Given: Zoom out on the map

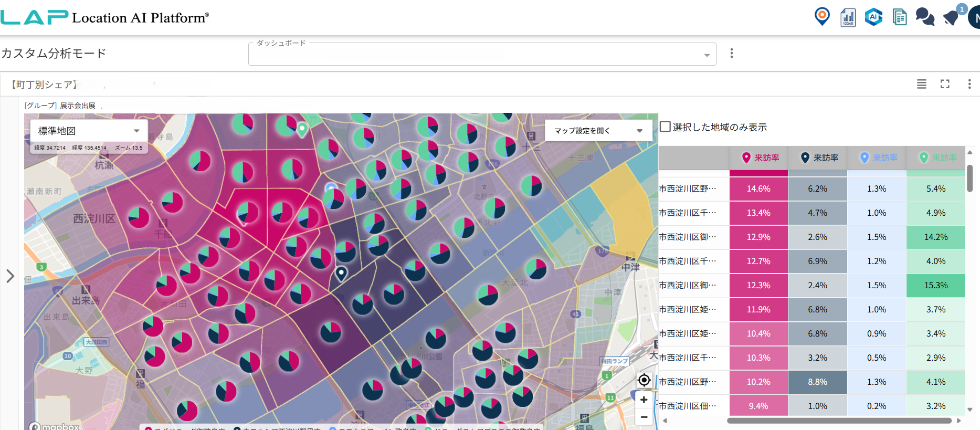Looking at the screenshot, I should click(x=644, y=417).
